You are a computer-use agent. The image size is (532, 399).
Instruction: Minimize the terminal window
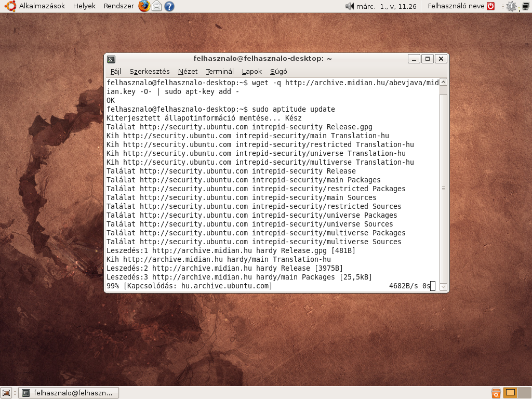(x=414, y=59)
